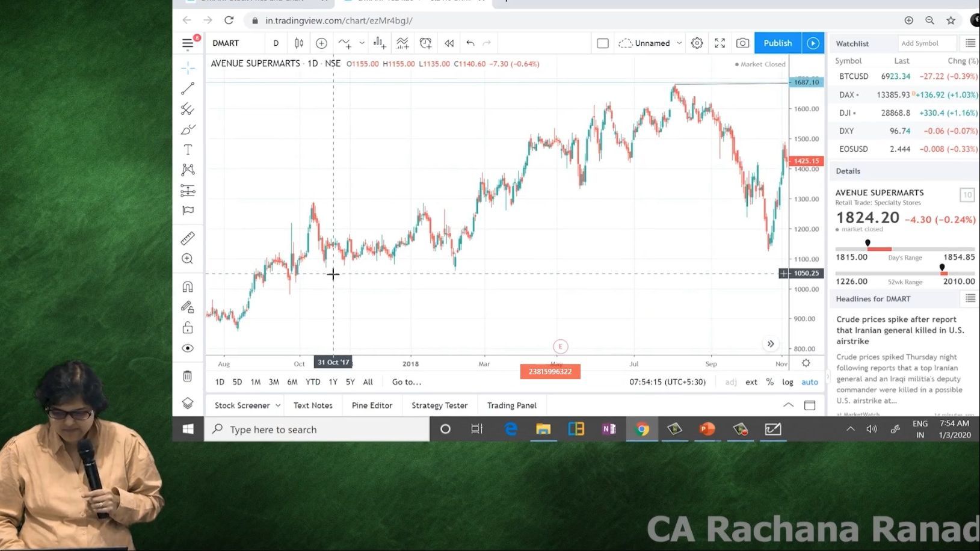
Task: Undo the last chart action
Action: pyautogui.click(x=470, y=43)
